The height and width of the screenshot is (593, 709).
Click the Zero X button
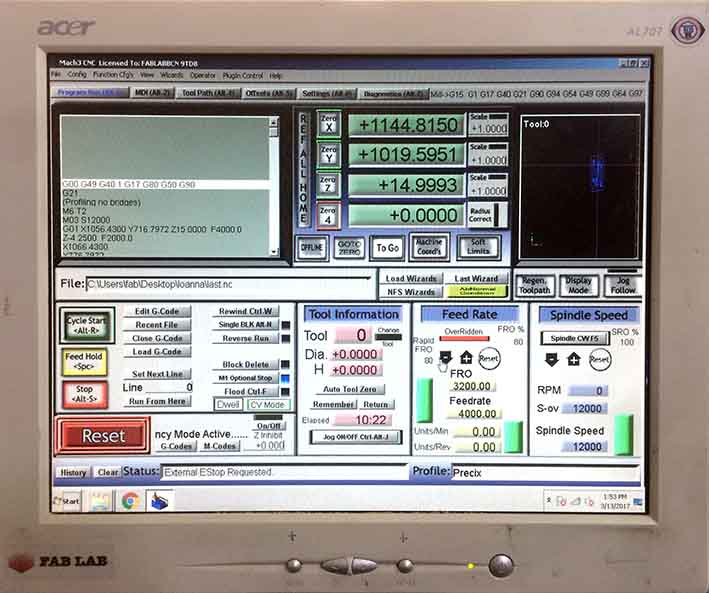(329, 123)
